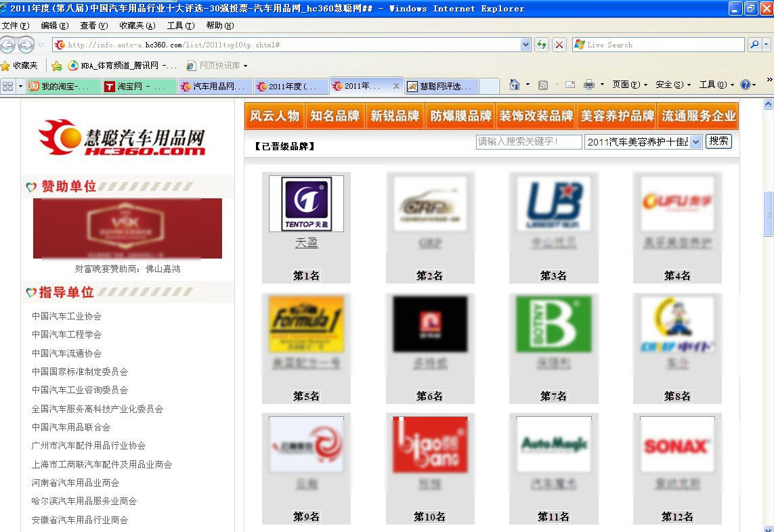
Task: Click the 请输入搜索关键字 keyword field
Action: (x=529, y=141)
